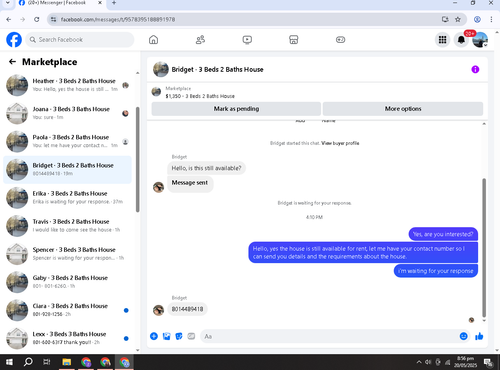500x370 pixels.
Task: Open the emoji picker in message box
Action: [463, 336]
